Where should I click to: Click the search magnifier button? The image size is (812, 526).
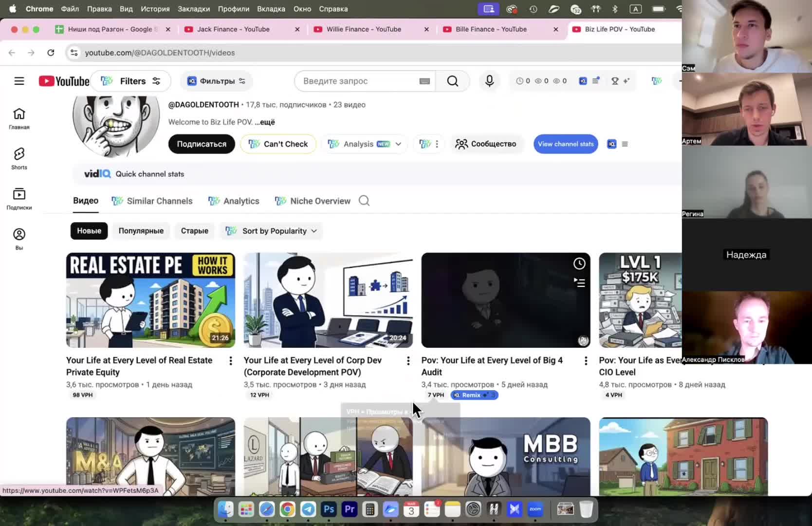tap(453, 81)
